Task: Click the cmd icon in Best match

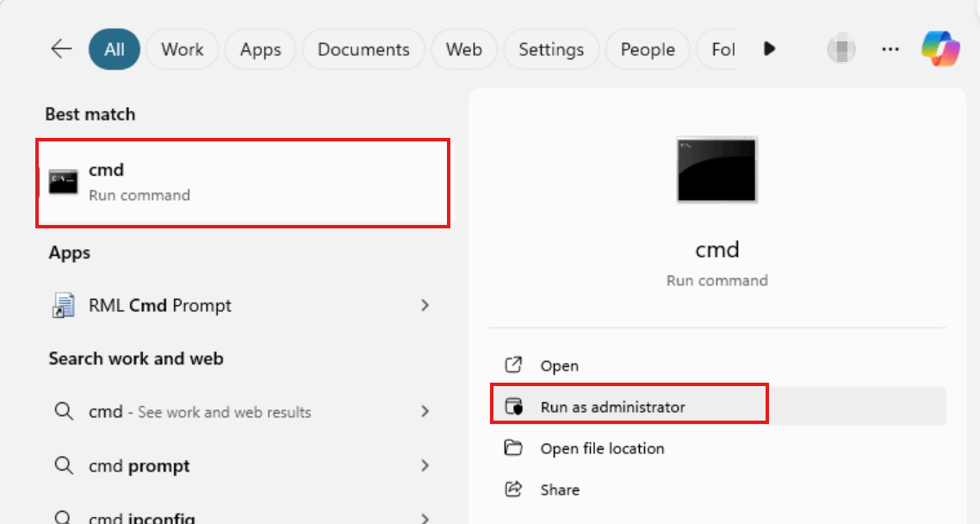Action: tap(63, 182)
